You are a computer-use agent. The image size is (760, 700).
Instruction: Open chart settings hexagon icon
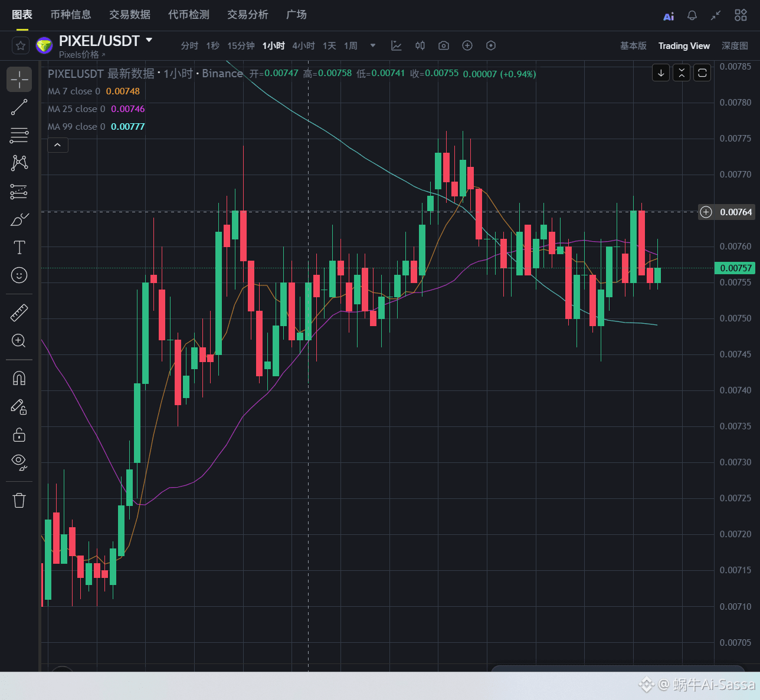(x=491, y=45)
